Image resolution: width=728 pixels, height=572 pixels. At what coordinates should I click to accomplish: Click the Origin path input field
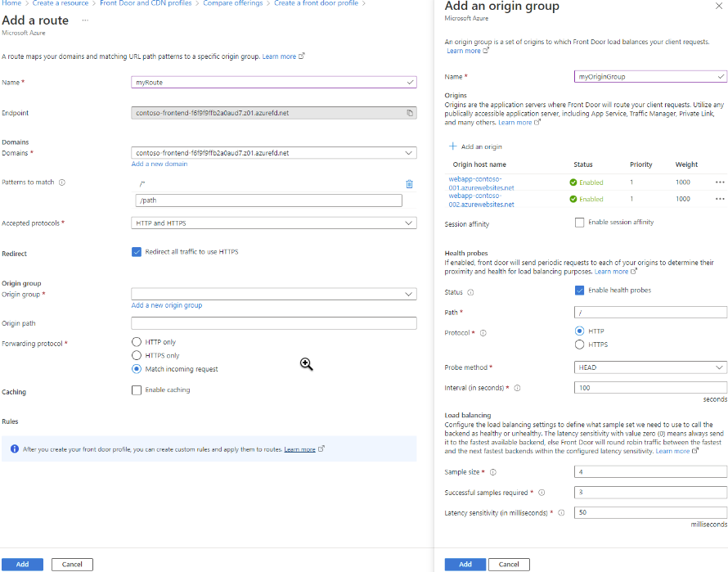click(x=274, y=323)
